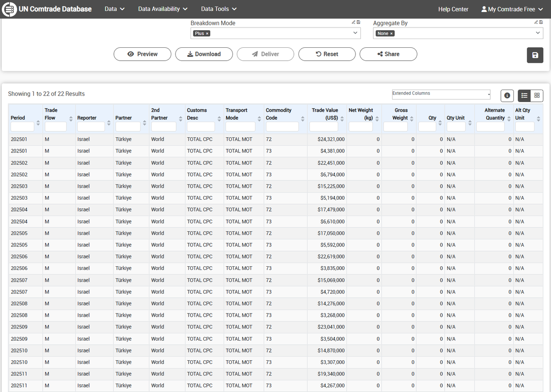551x392 pixels.
Task: Click the save query floppy disk button
Action: (x=535, y=55)
